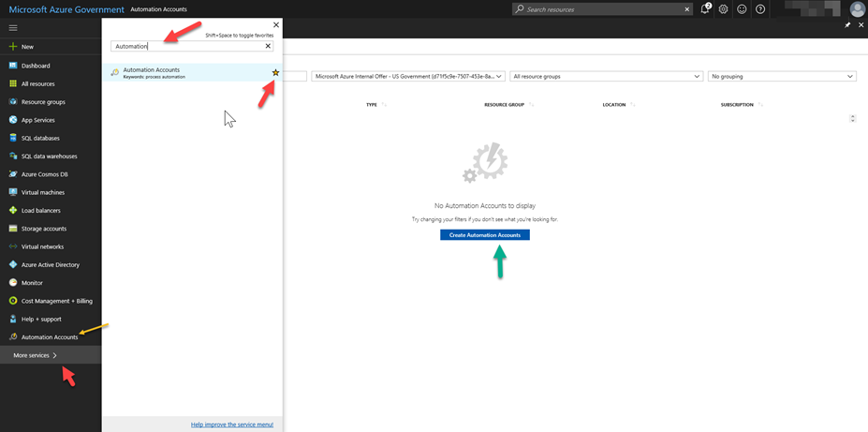Image resolution: width=868 pixels, height=432 pixels.
Task: Click the feedback smiley icon
Action: click(x=742, y=9)
